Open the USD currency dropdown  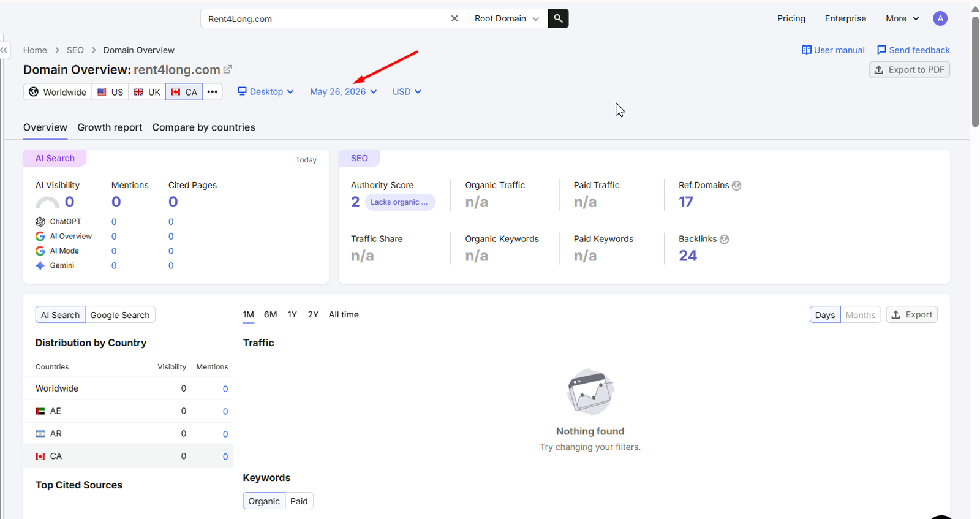pyautogui.click(x=407, y=92)
